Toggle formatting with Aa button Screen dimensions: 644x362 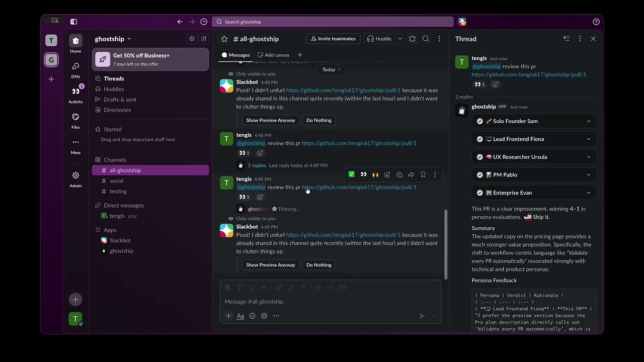[240, 316]
